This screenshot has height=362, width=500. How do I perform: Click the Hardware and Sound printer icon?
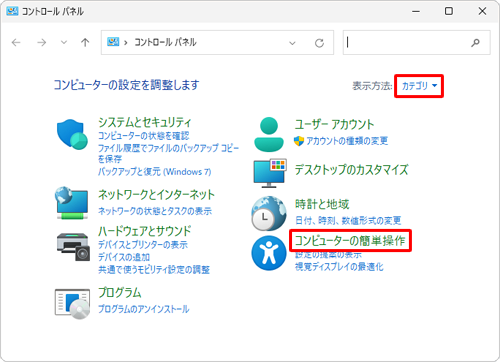click(x=73, y=247)
